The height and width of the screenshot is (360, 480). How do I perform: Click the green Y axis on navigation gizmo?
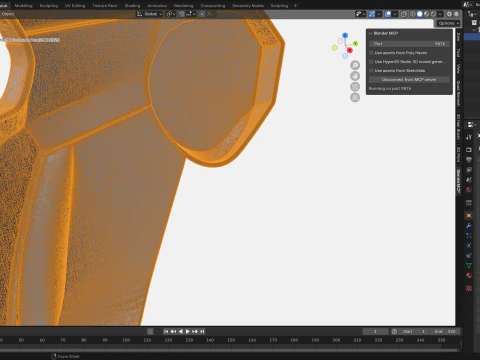(x=355, y=44)
